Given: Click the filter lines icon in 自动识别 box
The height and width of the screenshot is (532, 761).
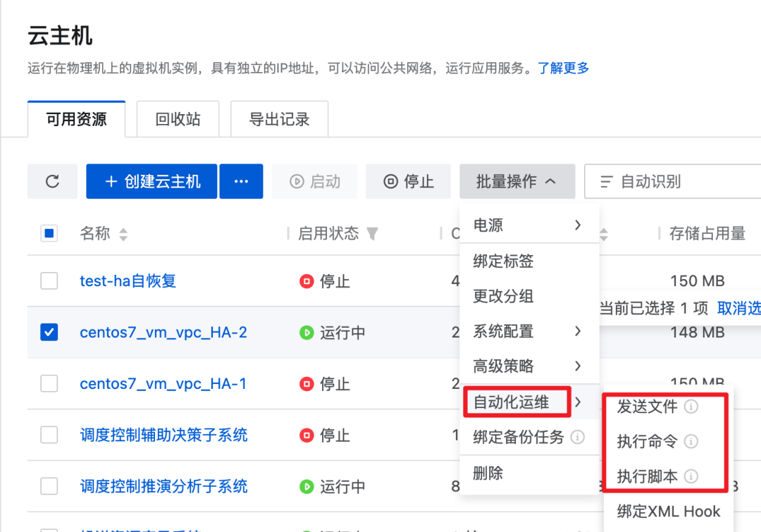Looking at the screenshot, I should tap(607, 182).
